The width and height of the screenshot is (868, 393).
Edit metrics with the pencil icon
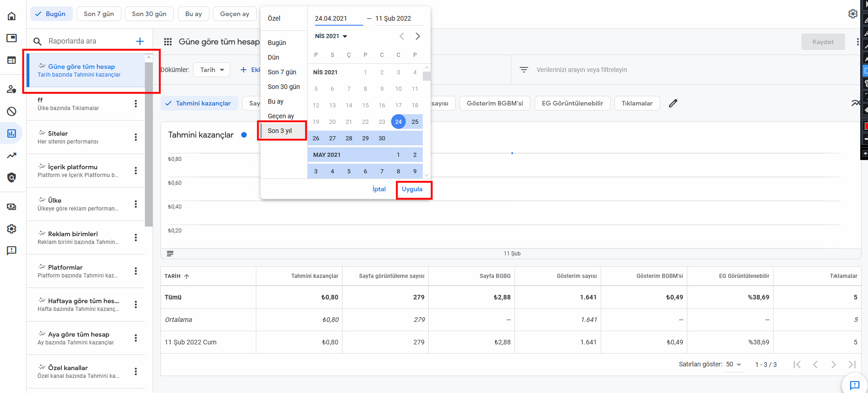click(x=673, y=103)
